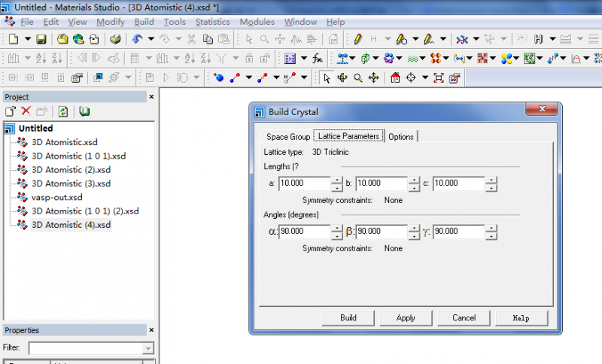The height and width of the screenshot is (364, 602).
Task: Open the Undo history dropdown arrow
Action: (151, 39)
